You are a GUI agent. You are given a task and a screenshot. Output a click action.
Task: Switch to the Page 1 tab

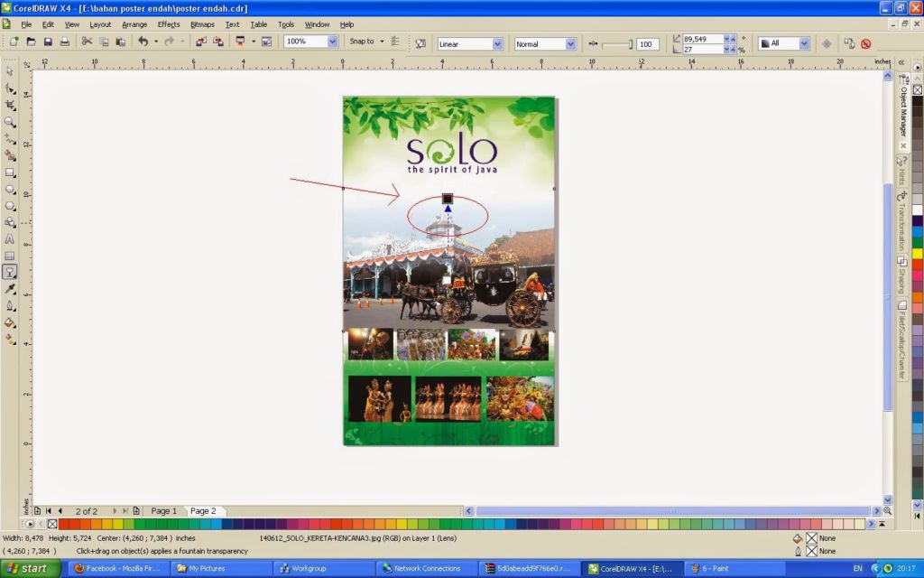coord(164,511)
